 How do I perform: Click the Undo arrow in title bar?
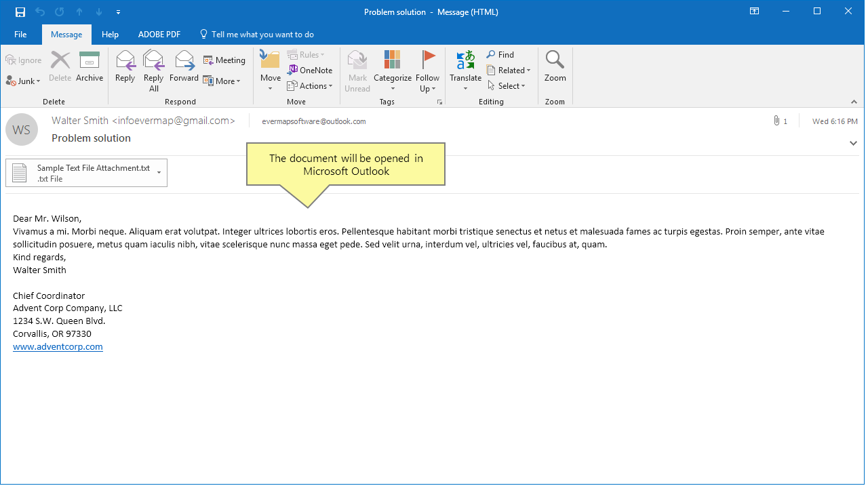coord(39,12)
